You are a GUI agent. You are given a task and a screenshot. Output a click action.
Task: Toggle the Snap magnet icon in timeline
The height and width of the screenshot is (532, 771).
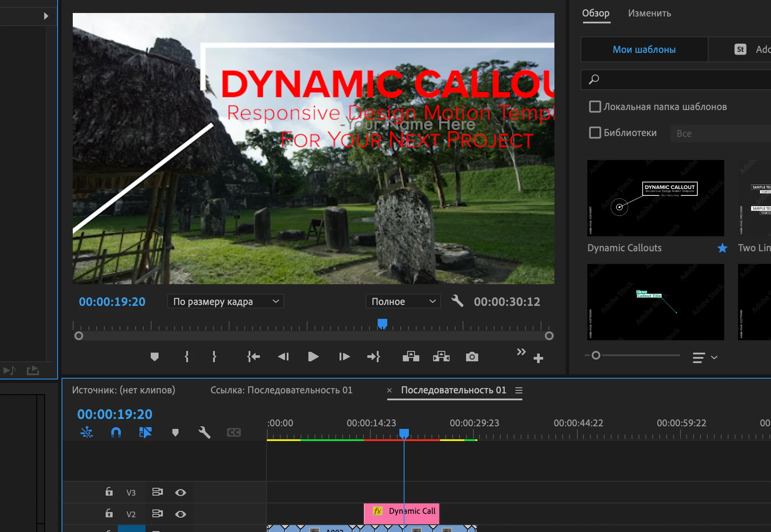[x=116, y=432]
